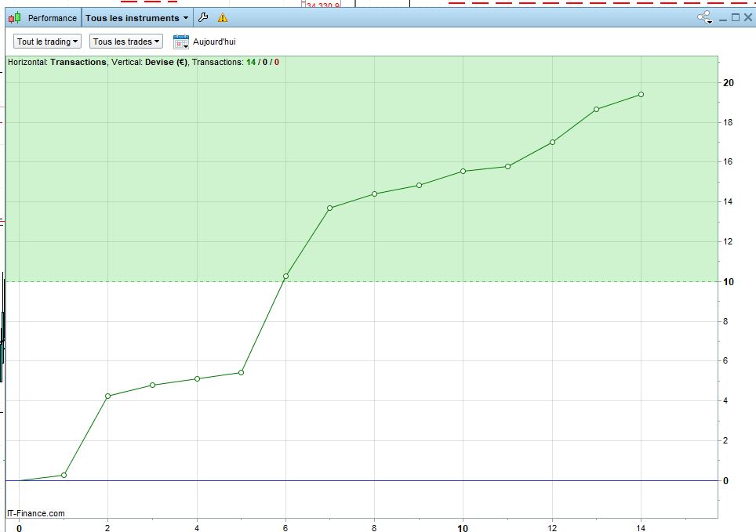This screenshot has width=756, height=532.
Task: Click the Aujourd'hui date label
Action: (x=214, y=42)
